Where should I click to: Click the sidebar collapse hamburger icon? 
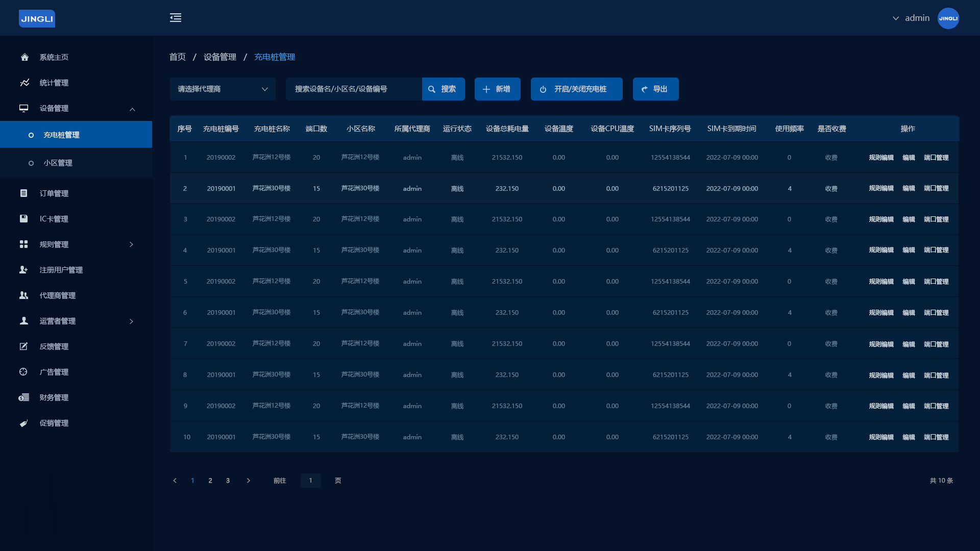tap(176, 18)
